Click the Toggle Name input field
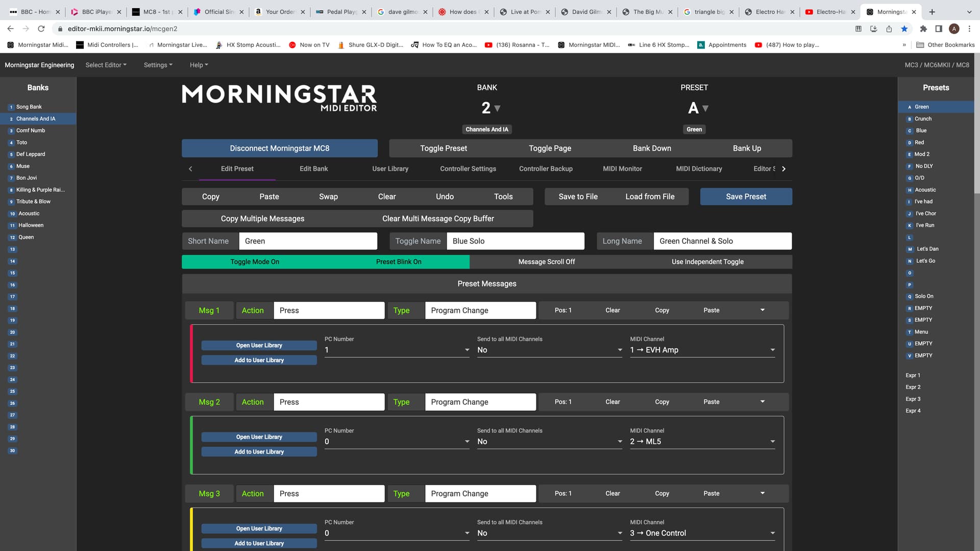 pyautogui.click(x=514, y=241)
